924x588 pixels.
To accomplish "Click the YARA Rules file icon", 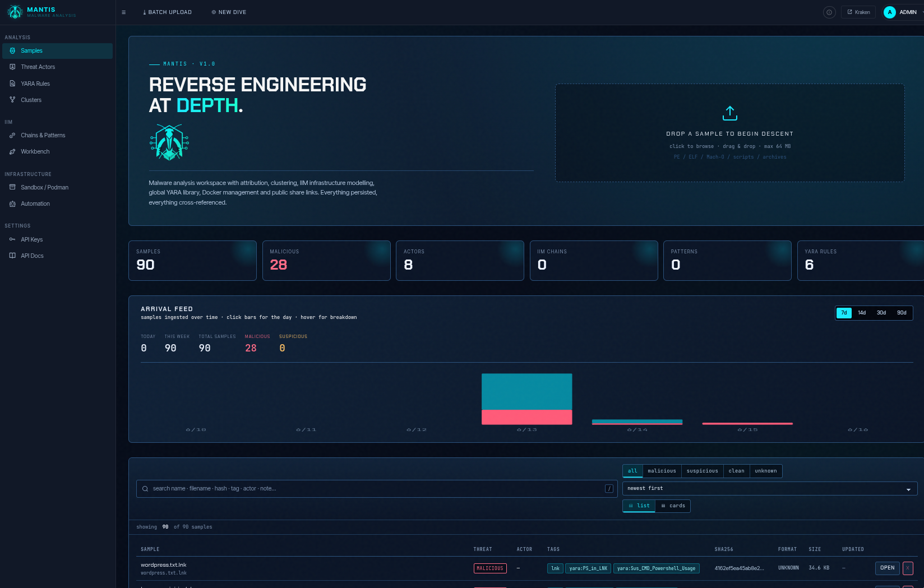I will coord(12,84).
